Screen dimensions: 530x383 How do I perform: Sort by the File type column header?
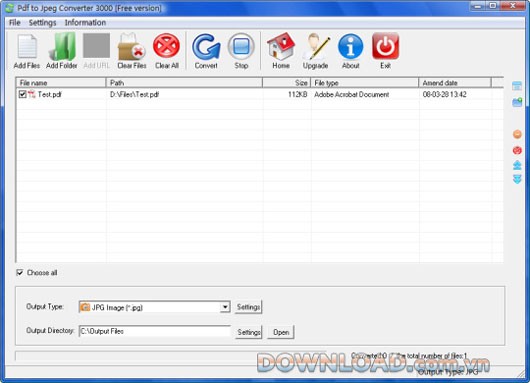[x=365, y=83]
